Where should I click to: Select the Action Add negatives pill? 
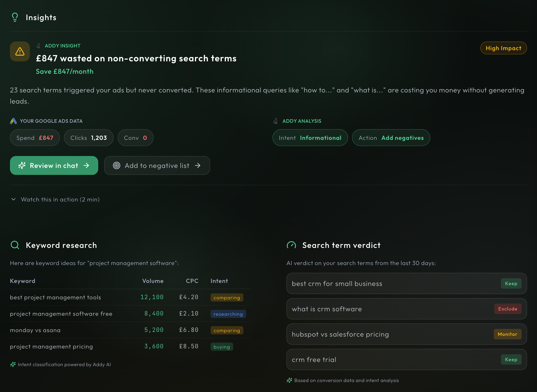pos(391,138)
